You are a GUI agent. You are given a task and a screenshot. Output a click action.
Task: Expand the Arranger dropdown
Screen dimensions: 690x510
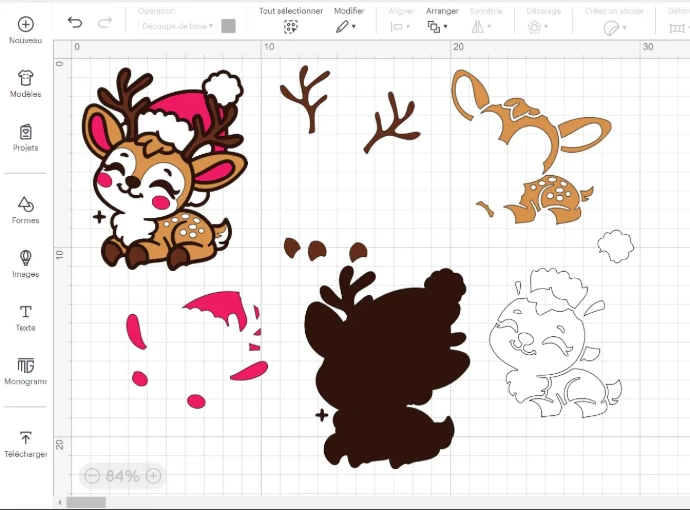click(438, 27)
